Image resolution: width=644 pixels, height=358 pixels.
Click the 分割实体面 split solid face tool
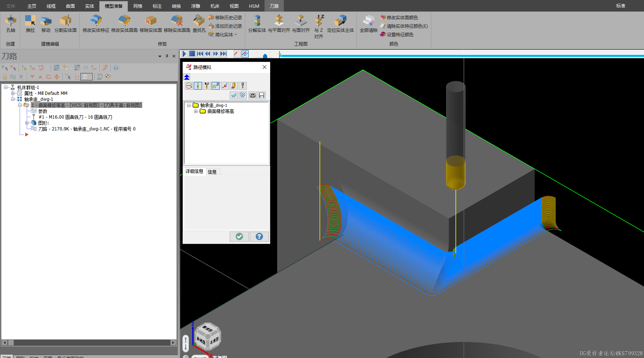[66, 24]
